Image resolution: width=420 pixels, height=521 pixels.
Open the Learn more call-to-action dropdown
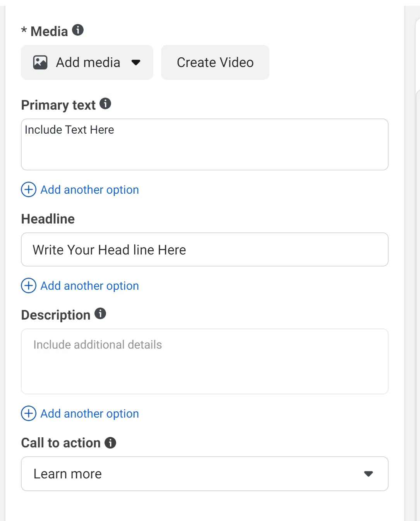pyautogui.click(x=205, y=474)
